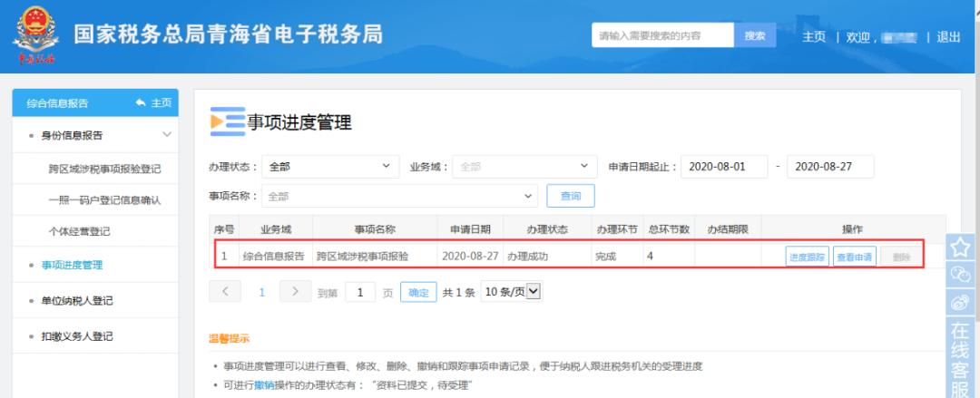The height and width of the screenshot is (398, 980).
Task: Click 主页 in sidebar header
Action: tap(162, 102)
